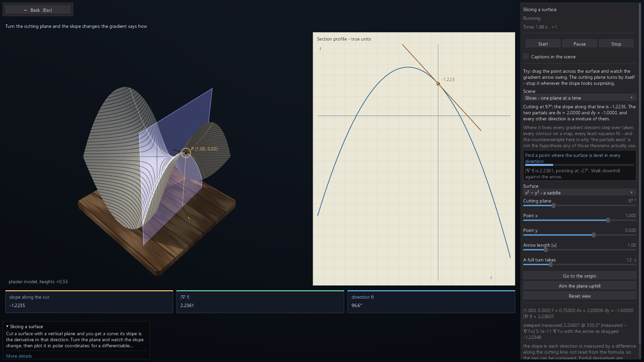Click the point P marker on the surface
The image size is (644, 362).
tap(186, 153)
